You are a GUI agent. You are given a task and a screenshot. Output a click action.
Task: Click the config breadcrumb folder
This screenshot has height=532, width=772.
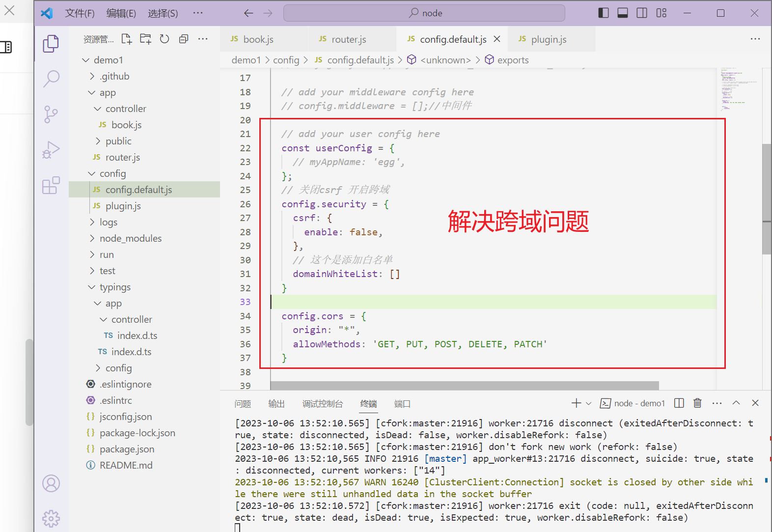tap(286, 60)
